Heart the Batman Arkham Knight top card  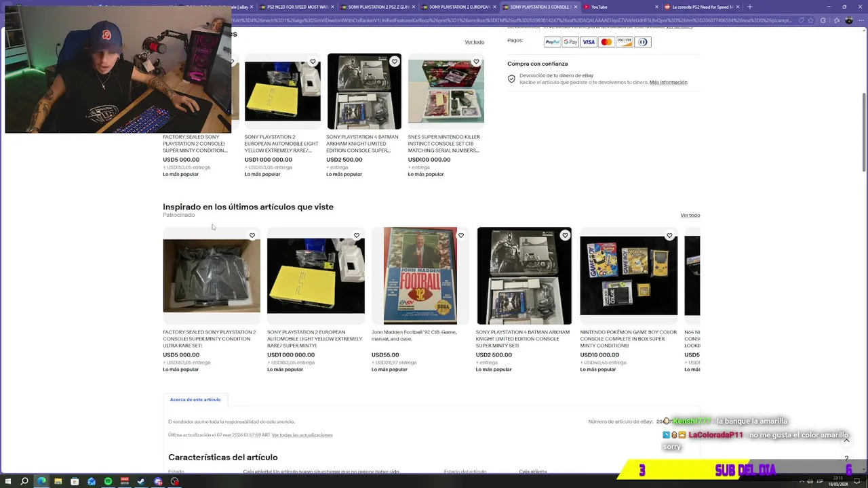pos(394,62)
